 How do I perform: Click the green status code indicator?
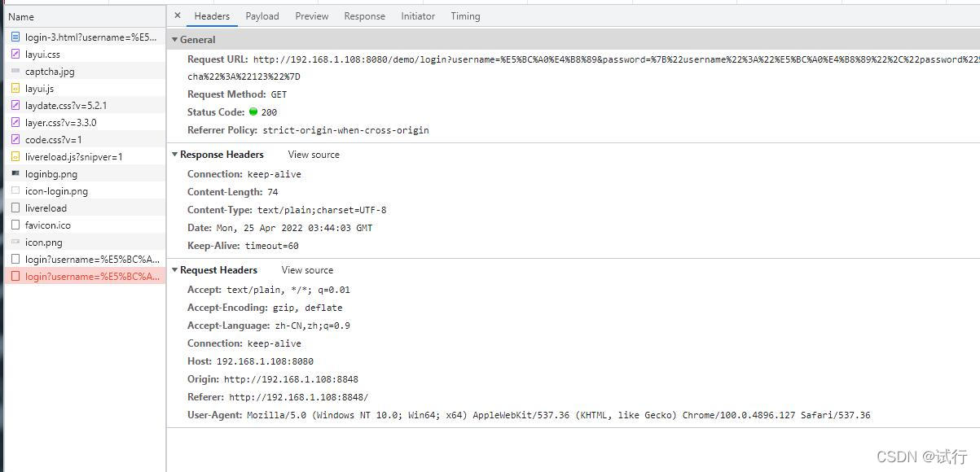253,111
